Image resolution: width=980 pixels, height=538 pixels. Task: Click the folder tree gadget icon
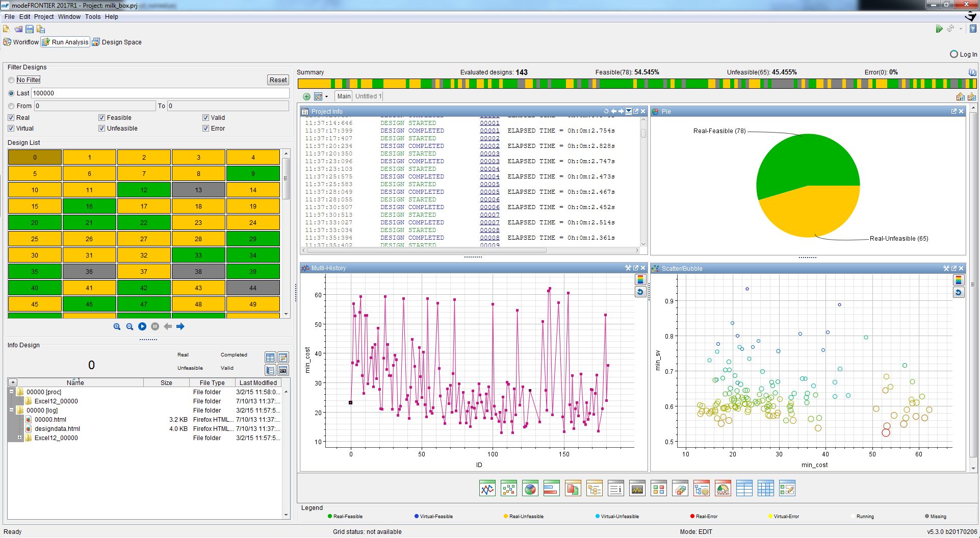(x=595, y=489)
